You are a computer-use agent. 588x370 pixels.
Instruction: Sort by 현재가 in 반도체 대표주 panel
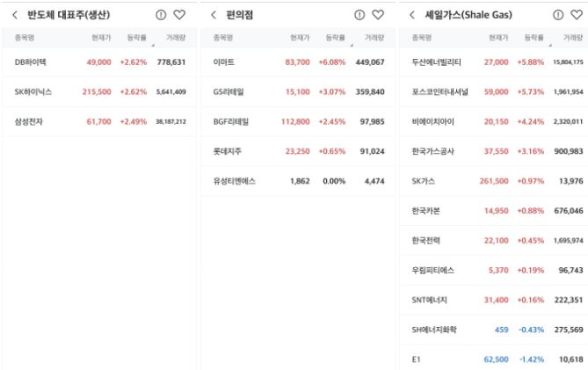[x=101, y=38]
